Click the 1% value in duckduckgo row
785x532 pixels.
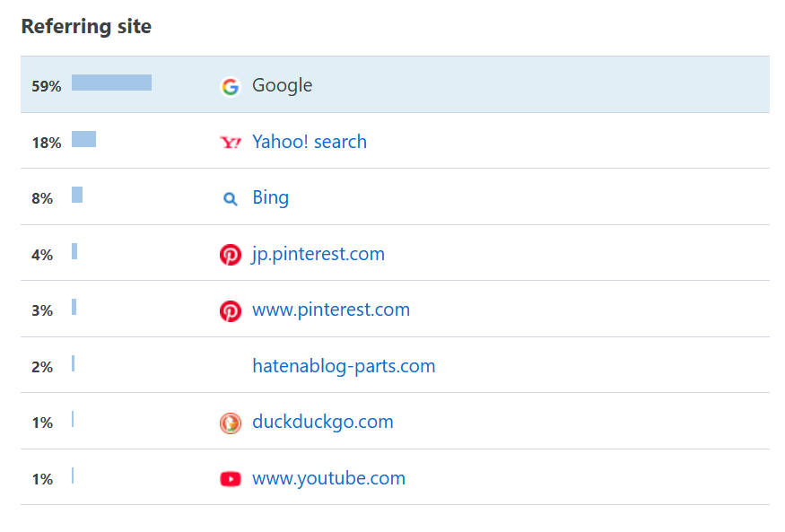42,423
